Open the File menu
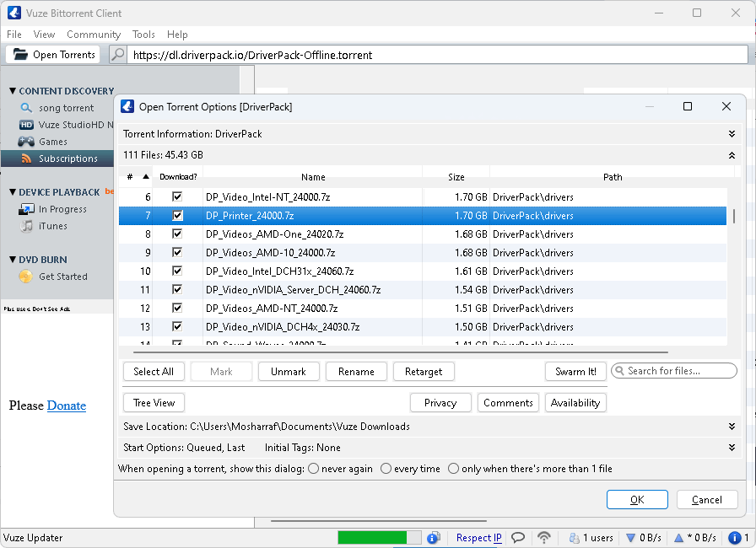Viewport: 756px width, 548px height. pos(14,35)
